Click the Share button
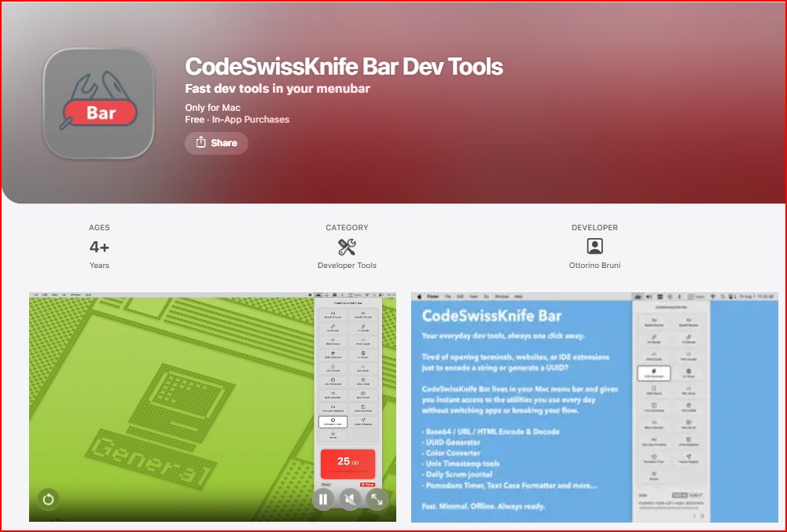Image resolution: width=787 pixels, height=532 pixels. point(216,143)
